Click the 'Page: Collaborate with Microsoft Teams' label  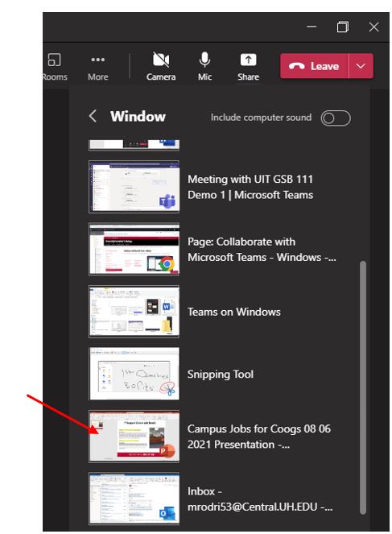pos(262,250)
